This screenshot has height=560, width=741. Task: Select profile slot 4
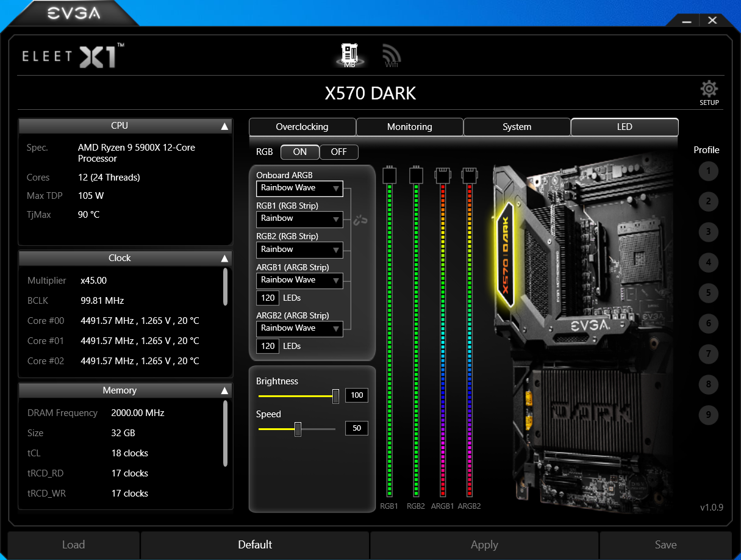click(x=708, y=263)
